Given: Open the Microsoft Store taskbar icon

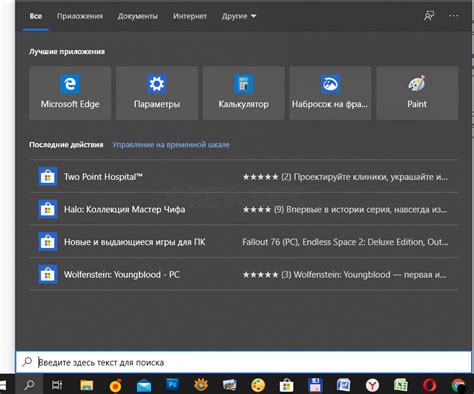Looking at the screenshot, I should pyautogui.click(x=286, y=385).
